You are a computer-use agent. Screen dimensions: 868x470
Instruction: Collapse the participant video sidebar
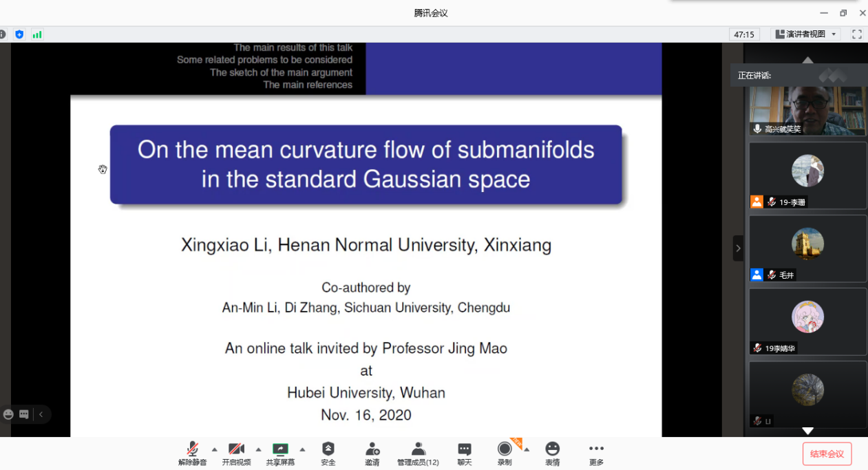tap(738, 248)
